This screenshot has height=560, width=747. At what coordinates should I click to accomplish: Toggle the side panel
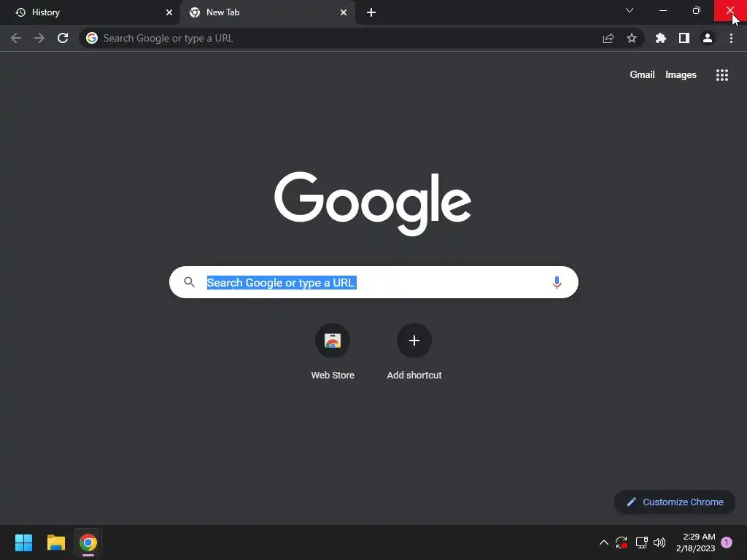coord(684,38)
